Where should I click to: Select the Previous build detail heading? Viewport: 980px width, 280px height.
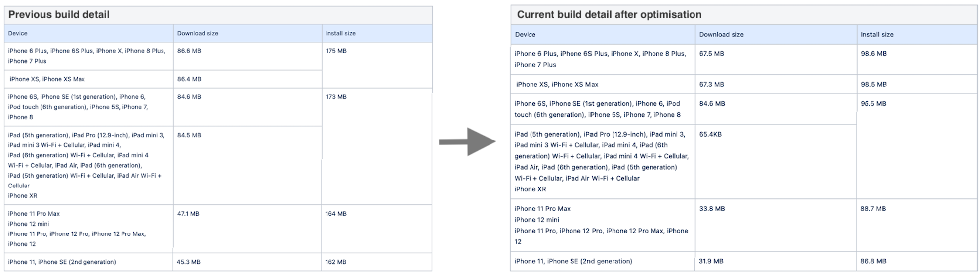59,15
